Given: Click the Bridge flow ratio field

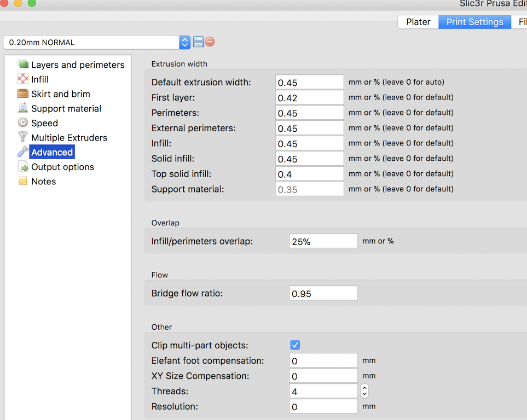Looking at the screenshot, I should [323, 294].
